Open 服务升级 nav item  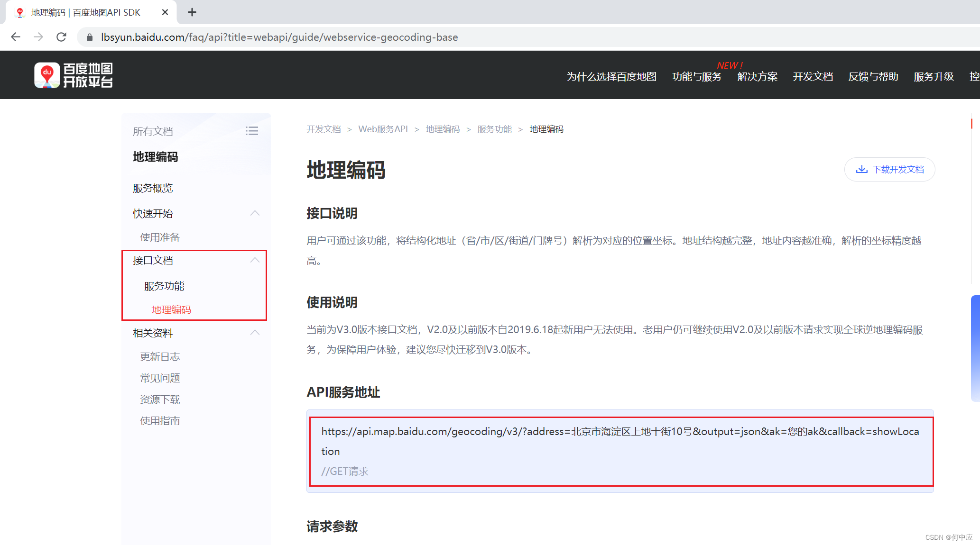pos(934,77)
